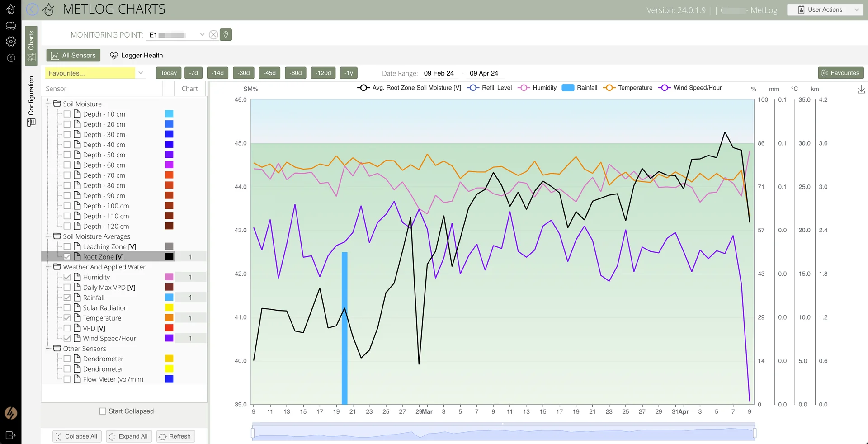The width and height of the screenshot is (868, 444).
Task: Check the Solar Radiation checkbox
Action: [67, 308]
